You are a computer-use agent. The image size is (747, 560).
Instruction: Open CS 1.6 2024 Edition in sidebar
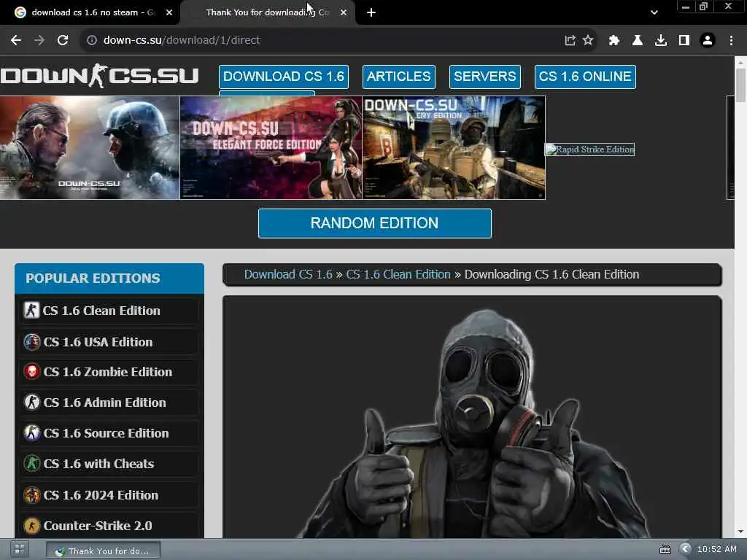point(109,495)
